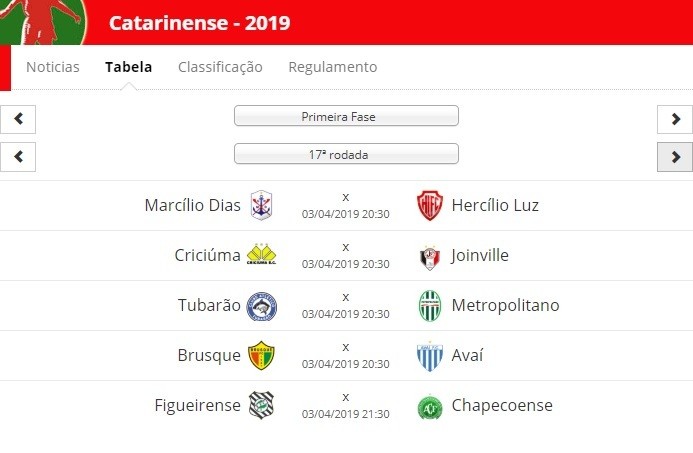Viewport: 693px width, 453px height.
Task: Go to next rodada with right arrow
Action: click(x=675, y=157)
